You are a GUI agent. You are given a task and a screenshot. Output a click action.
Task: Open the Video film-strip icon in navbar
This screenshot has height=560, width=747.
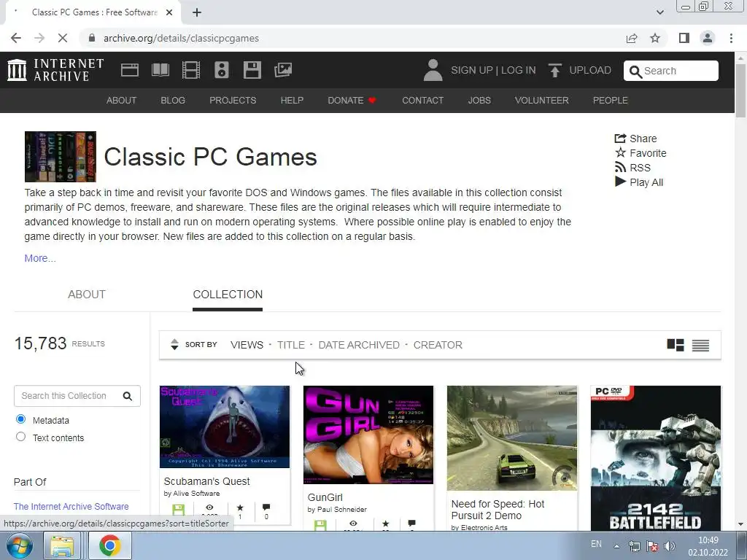click(191, 70)
